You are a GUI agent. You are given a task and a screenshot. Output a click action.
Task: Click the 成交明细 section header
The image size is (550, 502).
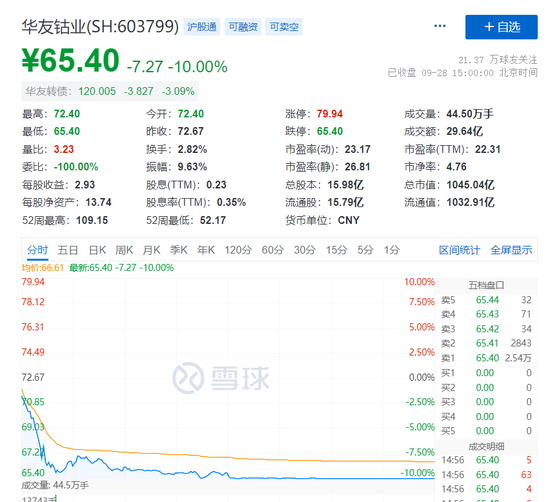tap(486, 447)
